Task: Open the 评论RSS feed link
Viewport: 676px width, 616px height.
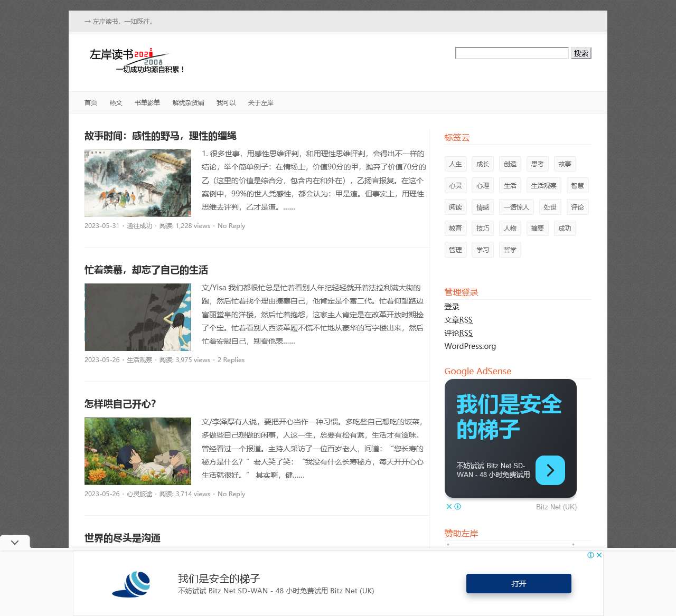Action: (458, 333)
